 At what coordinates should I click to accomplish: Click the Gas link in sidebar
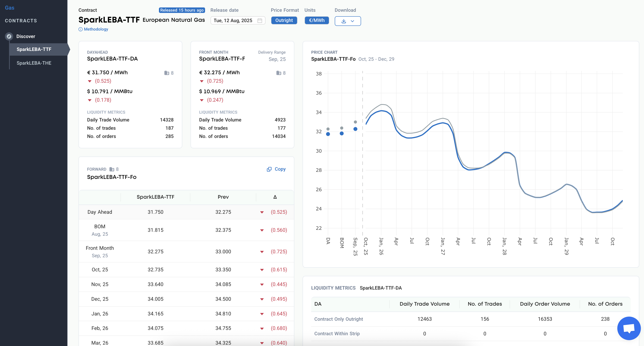click(9, 8)
